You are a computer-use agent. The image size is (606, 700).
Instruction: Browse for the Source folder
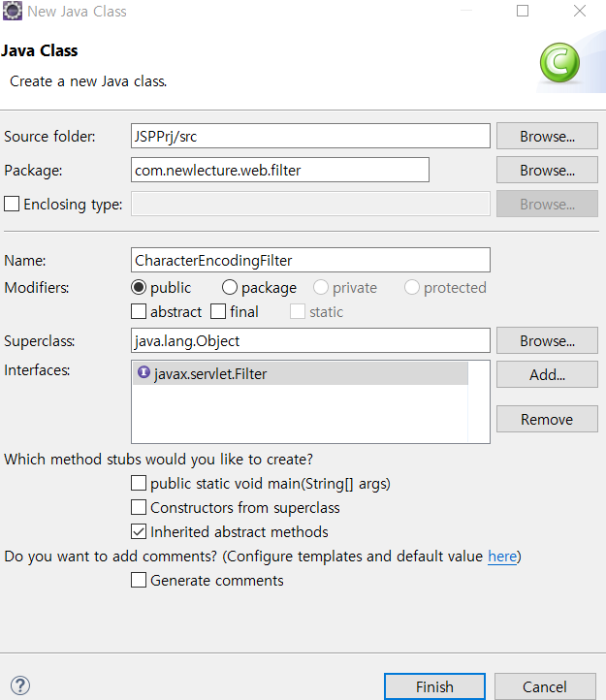[x=547, y=136]
